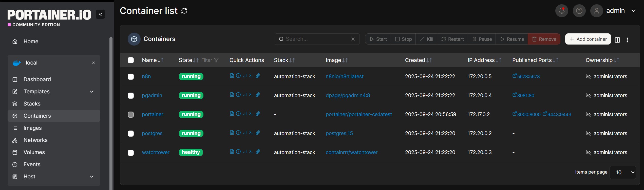This screenshot has height=190, width=644.
Task: Sort containers by the Created column
Action: pyautogui.click(x=418, y=60)
